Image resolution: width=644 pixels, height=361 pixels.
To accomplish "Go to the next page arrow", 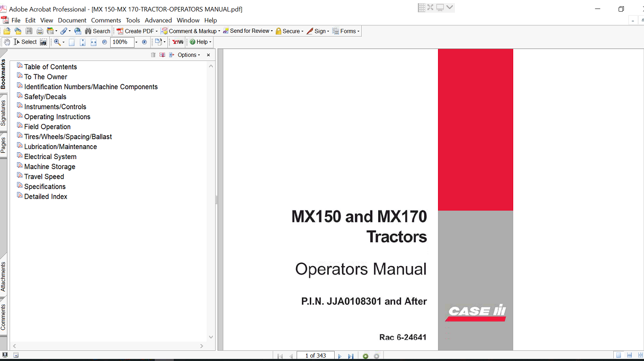I will 339,356.
